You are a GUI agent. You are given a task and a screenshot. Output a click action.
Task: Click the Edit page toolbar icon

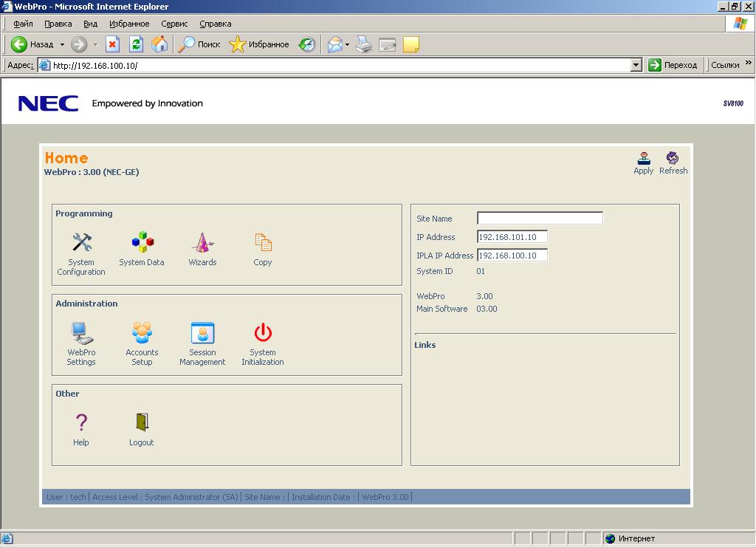tap(387, 44)
